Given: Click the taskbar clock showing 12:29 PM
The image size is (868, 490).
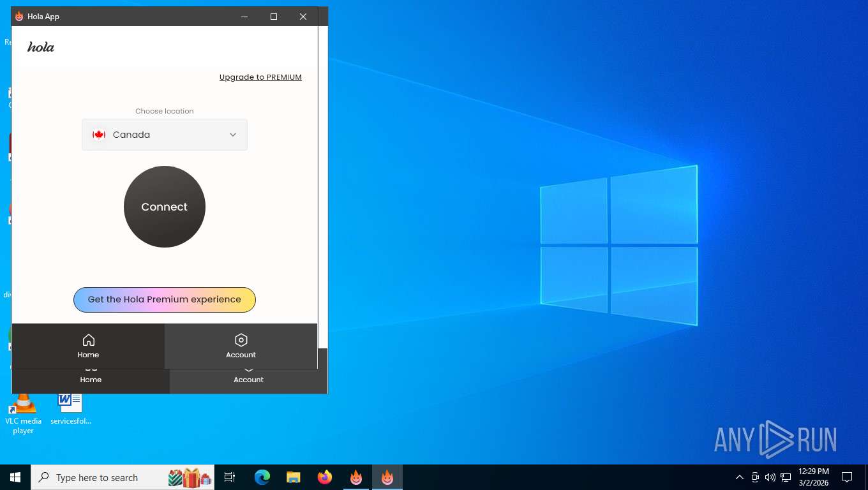Looking at the screenshot, I should (814, 477).
